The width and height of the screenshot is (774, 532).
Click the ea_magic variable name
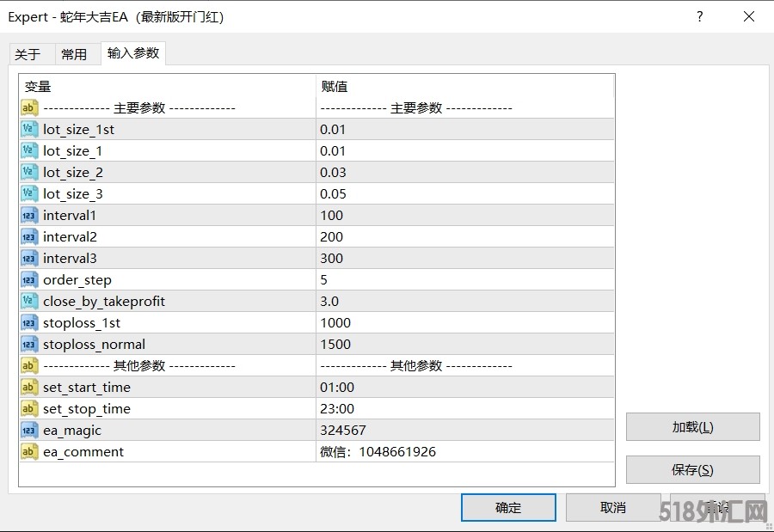72,431
